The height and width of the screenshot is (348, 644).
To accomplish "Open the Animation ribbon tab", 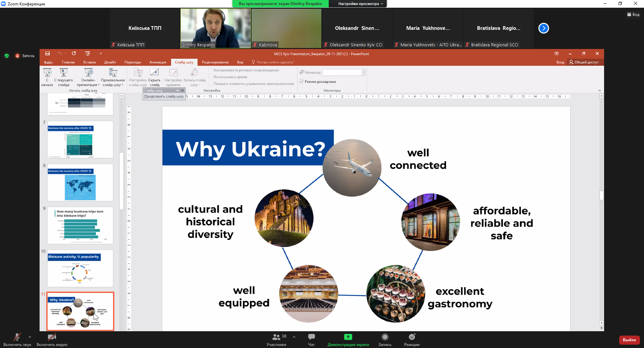I will tap(158, 62).
